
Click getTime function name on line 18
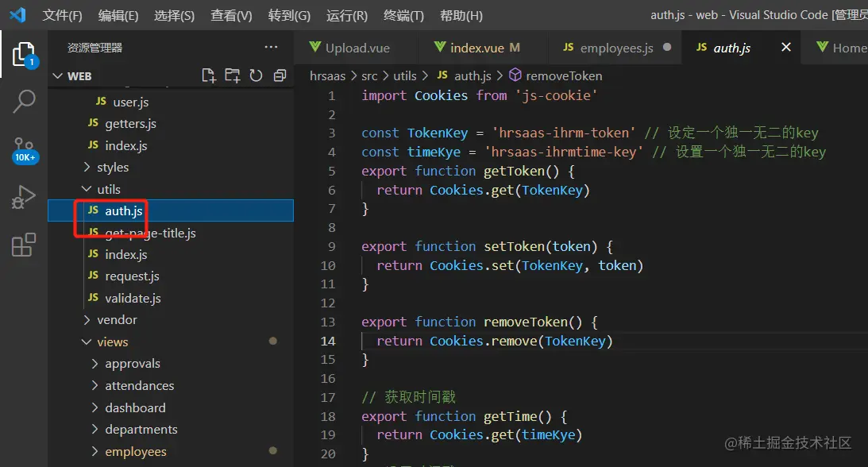[511, 416]
